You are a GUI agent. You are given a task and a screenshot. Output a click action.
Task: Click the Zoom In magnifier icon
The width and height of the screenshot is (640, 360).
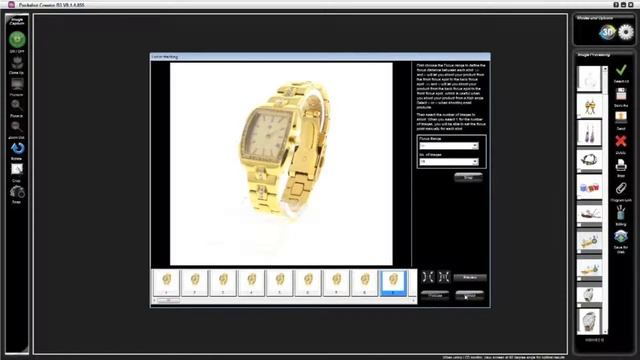(x=17, y=106)
